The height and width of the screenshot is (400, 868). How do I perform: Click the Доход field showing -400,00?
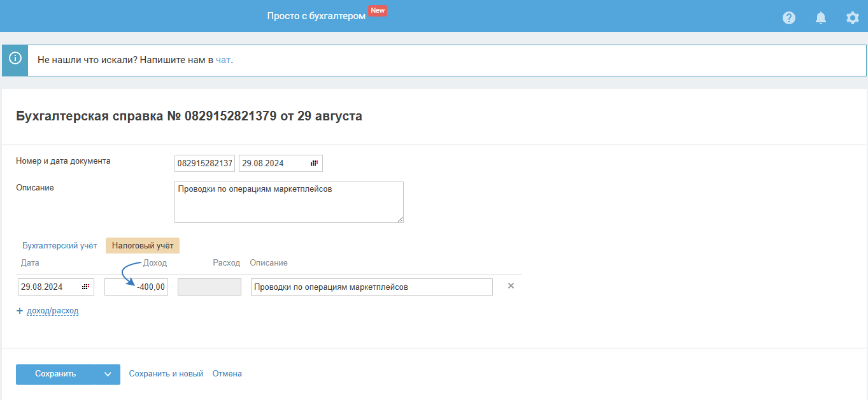[x=136, y=287]
